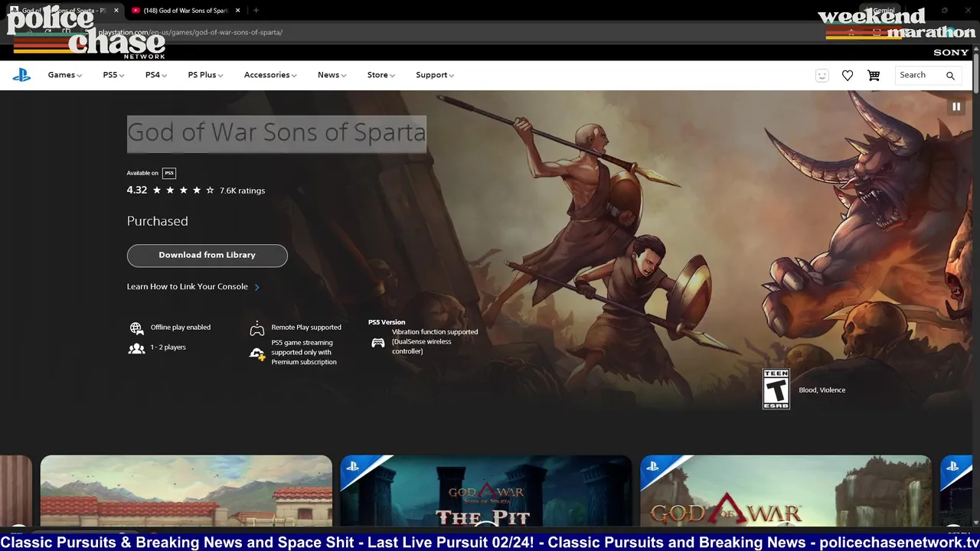Expand the Store menu

pos(381,75)
